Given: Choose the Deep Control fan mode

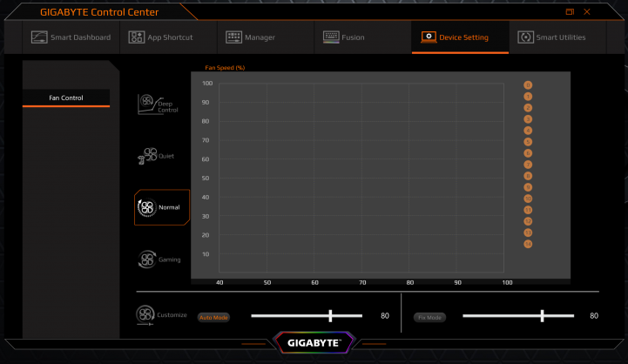Looking at the screenshot, I should coord(158,104).
